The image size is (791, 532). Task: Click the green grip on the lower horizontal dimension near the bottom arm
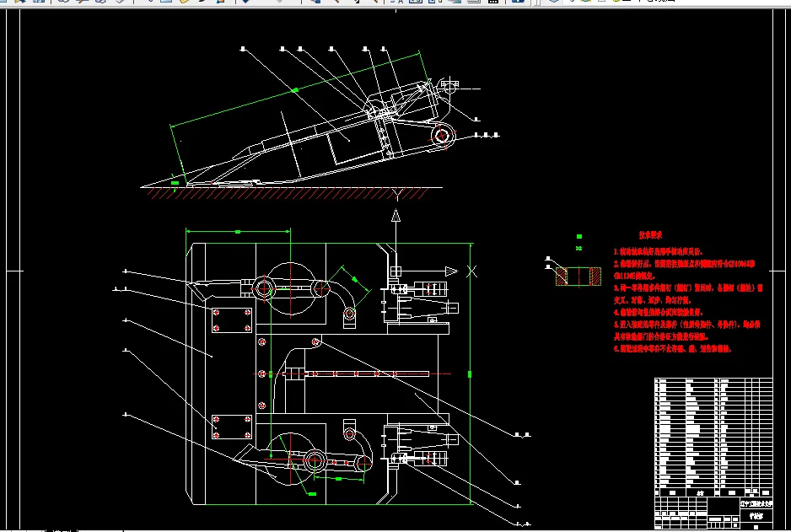click(338, 479)
